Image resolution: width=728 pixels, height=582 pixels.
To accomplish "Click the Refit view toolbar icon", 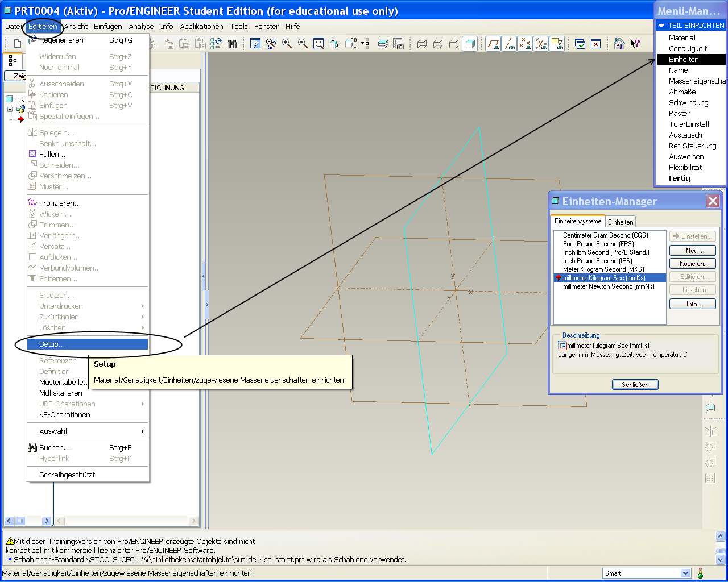I will coord(319,44).
